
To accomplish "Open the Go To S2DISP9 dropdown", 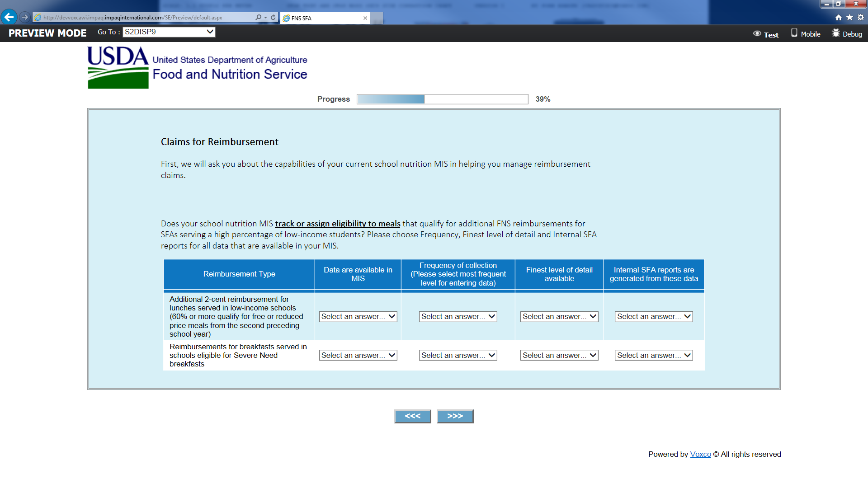I will coord(169,32).
